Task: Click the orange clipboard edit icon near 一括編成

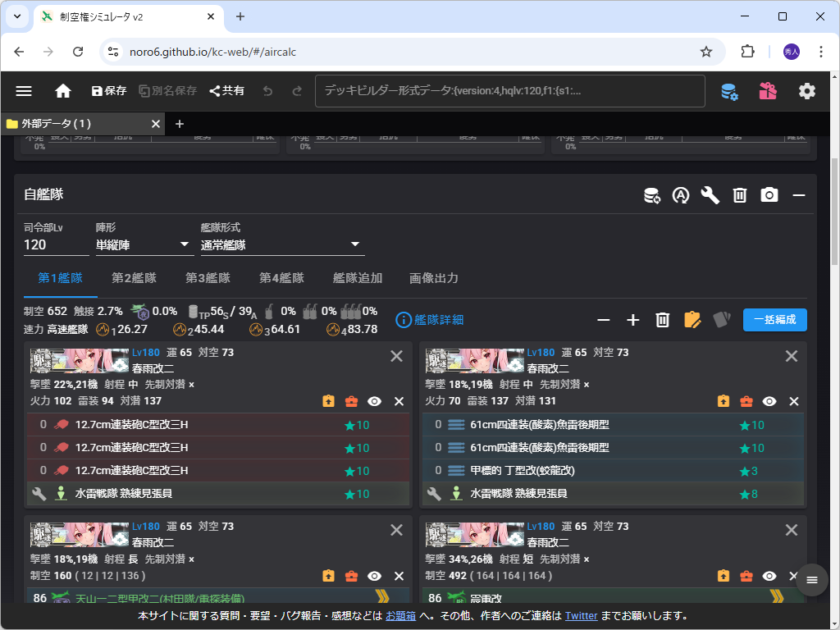Action: click(693, 321)
